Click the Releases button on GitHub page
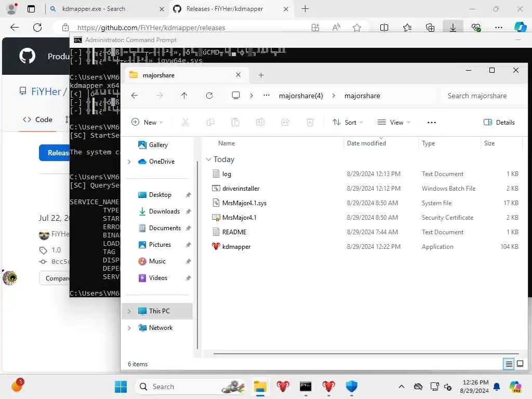Screen dimensions: 532x399 [x=54, y=153]
